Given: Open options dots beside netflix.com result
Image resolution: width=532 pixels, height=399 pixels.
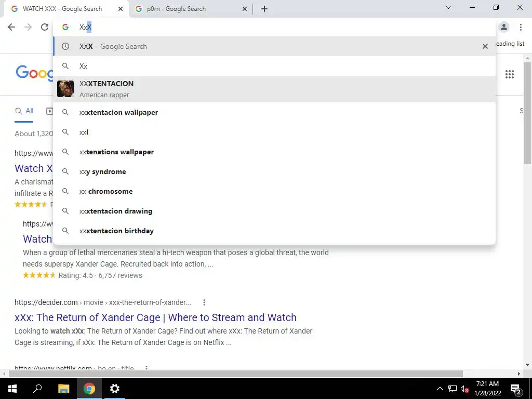Looking at the screenshot, I should (146, 368).
